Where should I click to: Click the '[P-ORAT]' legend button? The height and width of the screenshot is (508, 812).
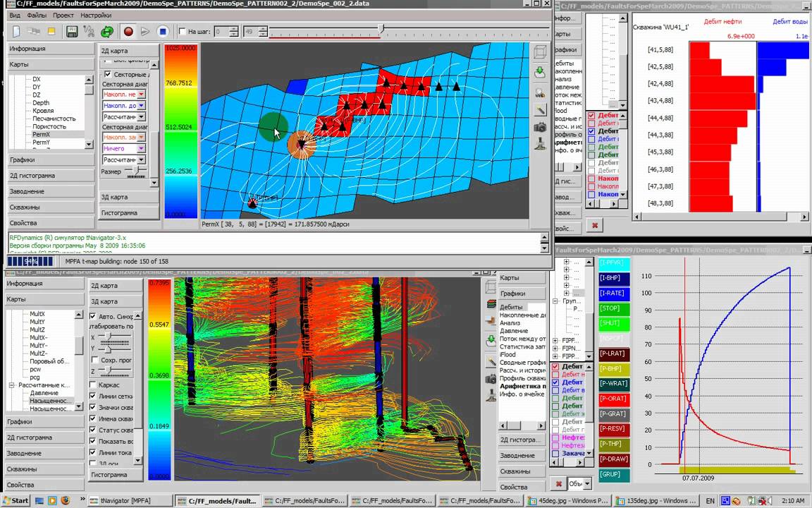coord(614,399)
